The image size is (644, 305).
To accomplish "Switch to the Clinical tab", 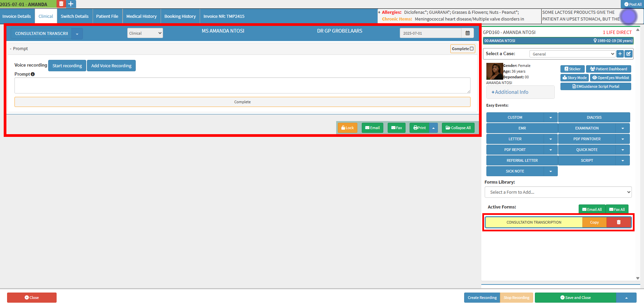I will (46, 16).
